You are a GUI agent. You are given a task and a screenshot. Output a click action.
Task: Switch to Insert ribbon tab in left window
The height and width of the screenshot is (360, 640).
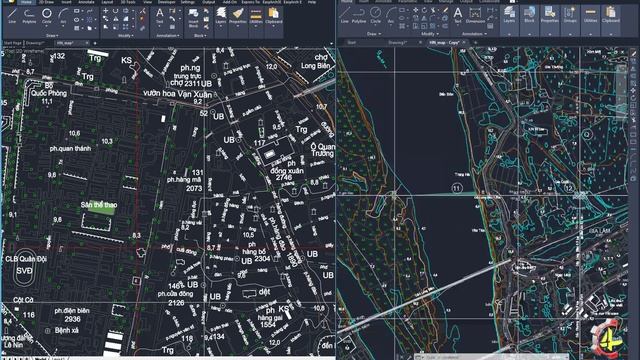pos(66,2)
